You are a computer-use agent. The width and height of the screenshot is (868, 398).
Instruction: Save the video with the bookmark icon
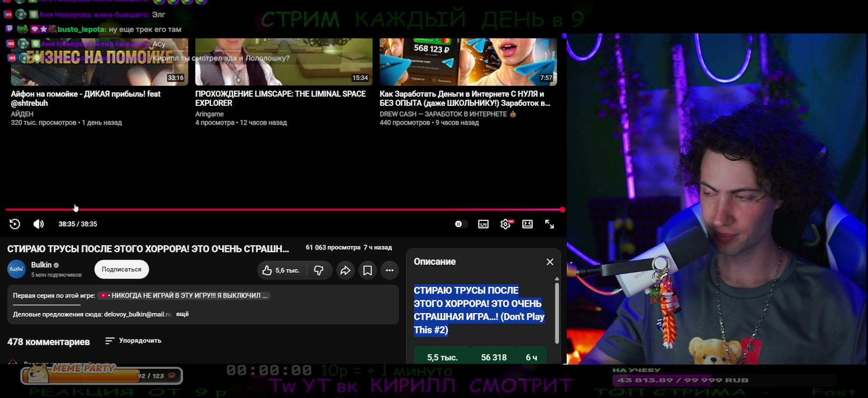tap(368, 270)
